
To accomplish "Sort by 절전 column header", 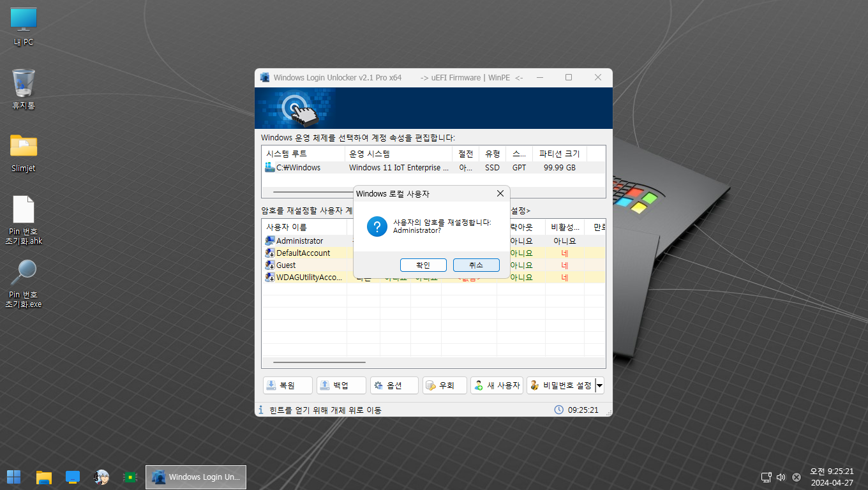I will pos(466,154).
